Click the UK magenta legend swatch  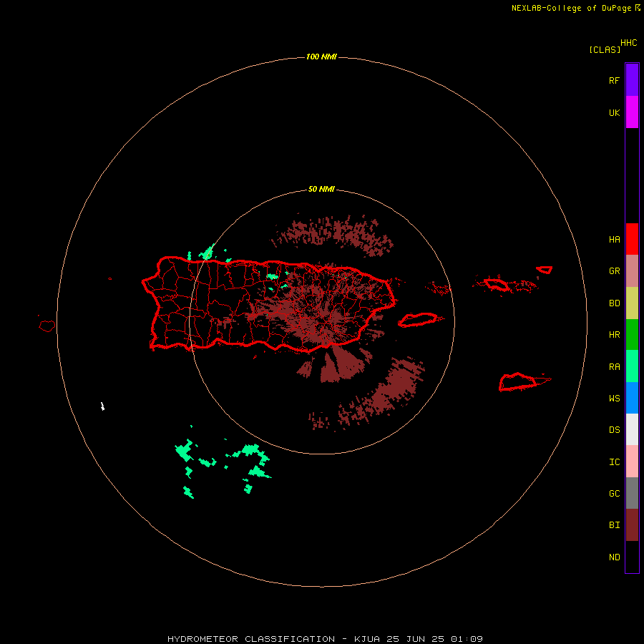pyautogui.click(x=632, y=112)
